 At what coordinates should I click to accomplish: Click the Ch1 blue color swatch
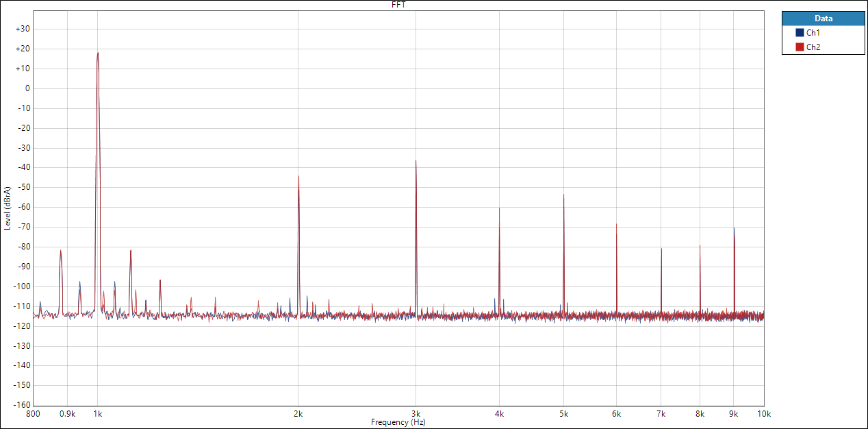coord(799,33)
